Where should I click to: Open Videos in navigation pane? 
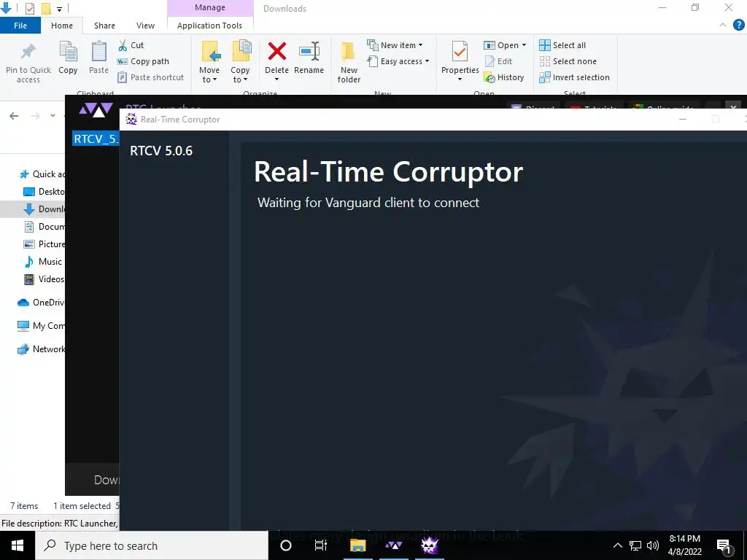(44, 279)
